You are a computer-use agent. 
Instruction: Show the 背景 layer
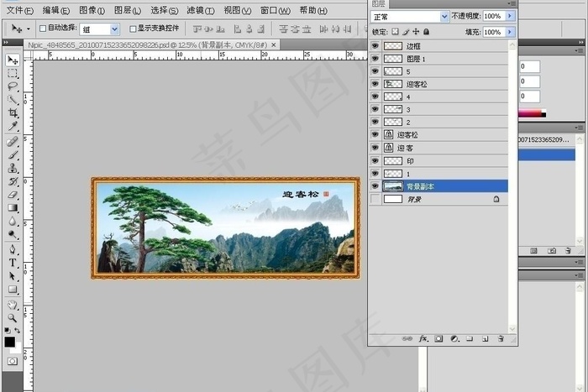tap(375, 199)
